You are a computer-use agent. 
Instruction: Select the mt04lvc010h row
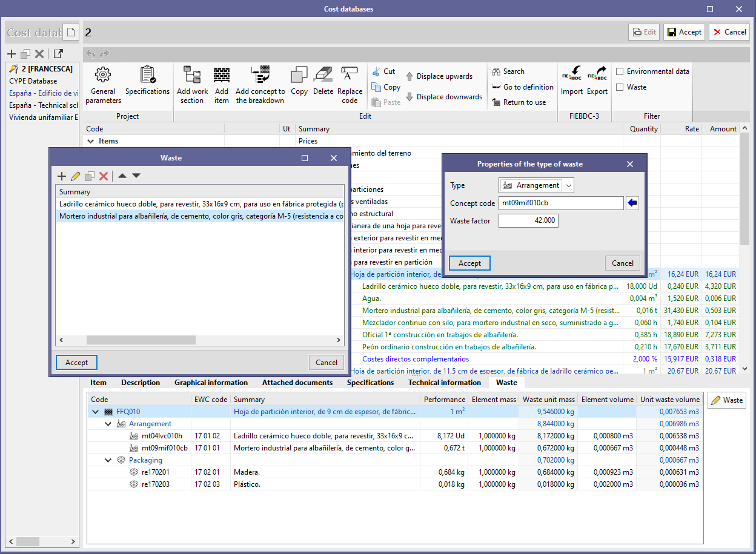(395, 436)
